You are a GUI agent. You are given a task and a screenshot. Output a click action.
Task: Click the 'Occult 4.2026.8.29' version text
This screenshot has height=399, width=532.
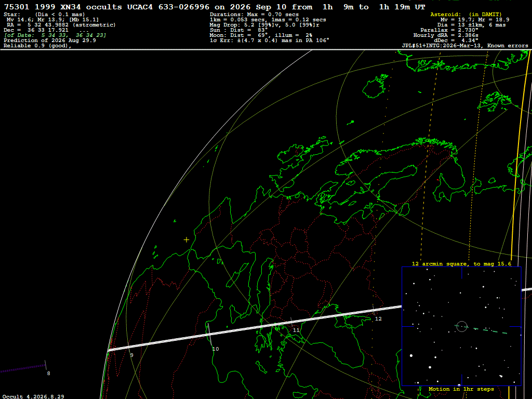33,396
